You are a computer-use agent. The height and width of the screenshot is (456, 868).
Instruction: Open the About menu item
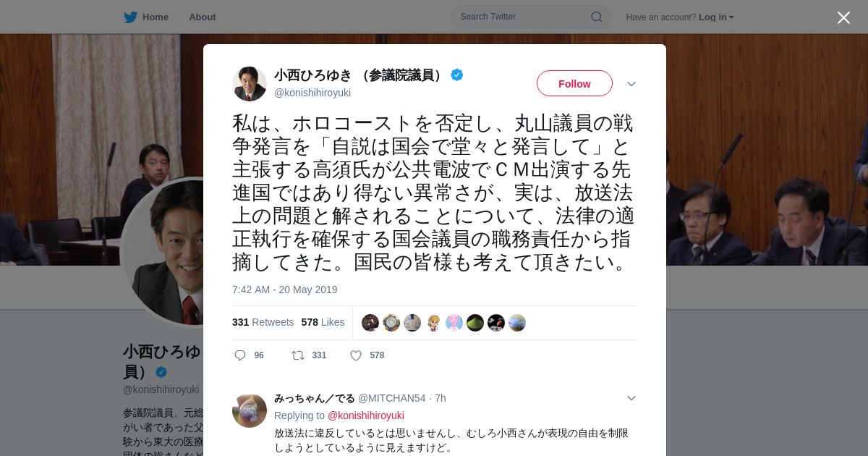point(203,17)
